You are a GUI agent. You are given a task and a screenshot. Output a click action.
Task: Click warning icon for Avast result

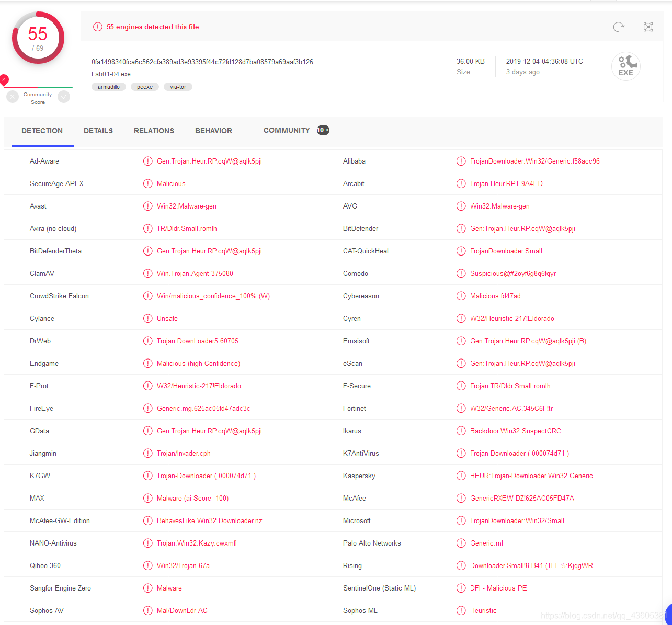148,206
